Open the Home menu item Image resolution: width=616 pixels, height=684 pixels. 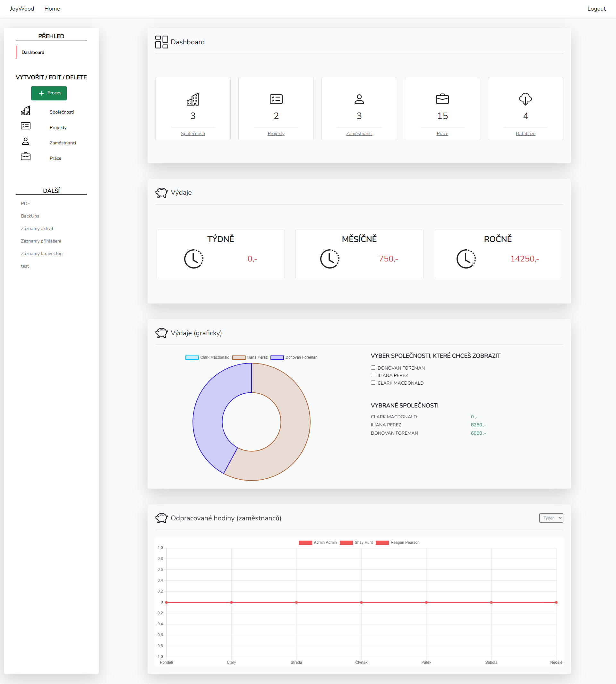point(52,8)
